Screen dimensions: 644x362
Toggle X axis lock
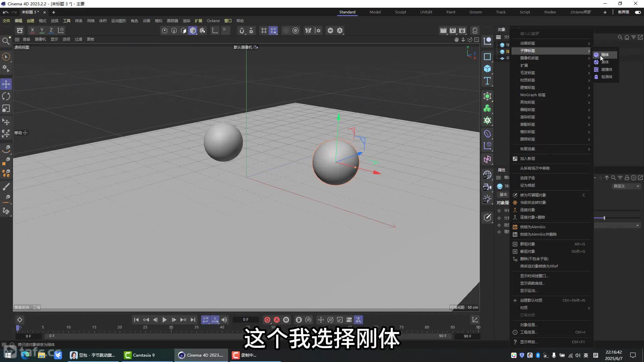coord(32,31)
